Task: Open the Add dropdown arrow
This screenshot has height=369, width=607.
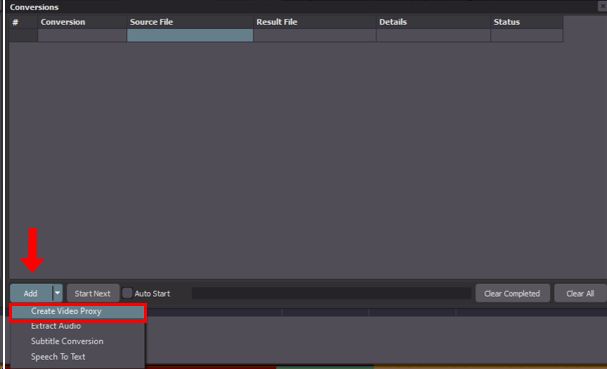Action: pyautogui.click(x=57, y=293)
